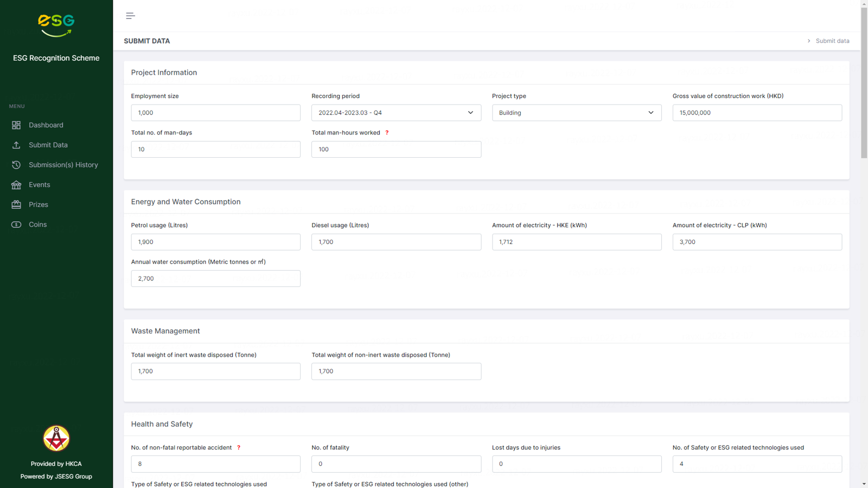Select the Employment size input field

point(215,113)
